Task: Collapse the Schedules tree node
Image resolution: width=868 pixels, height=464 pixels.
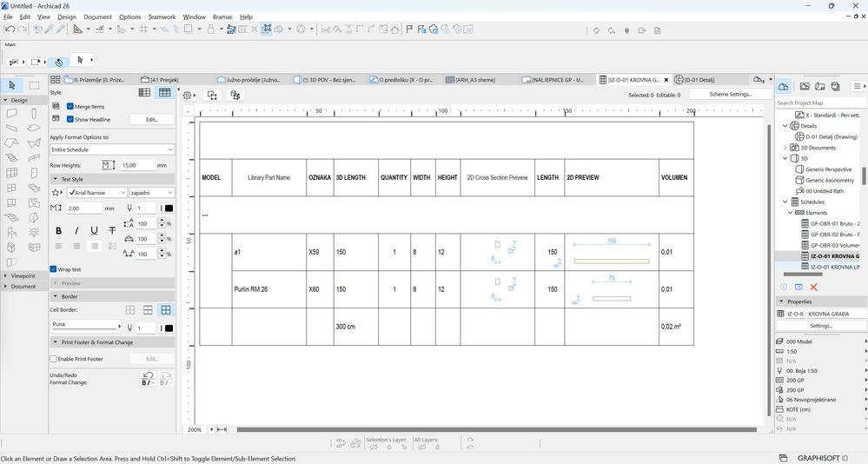Action: coord(785,202)
